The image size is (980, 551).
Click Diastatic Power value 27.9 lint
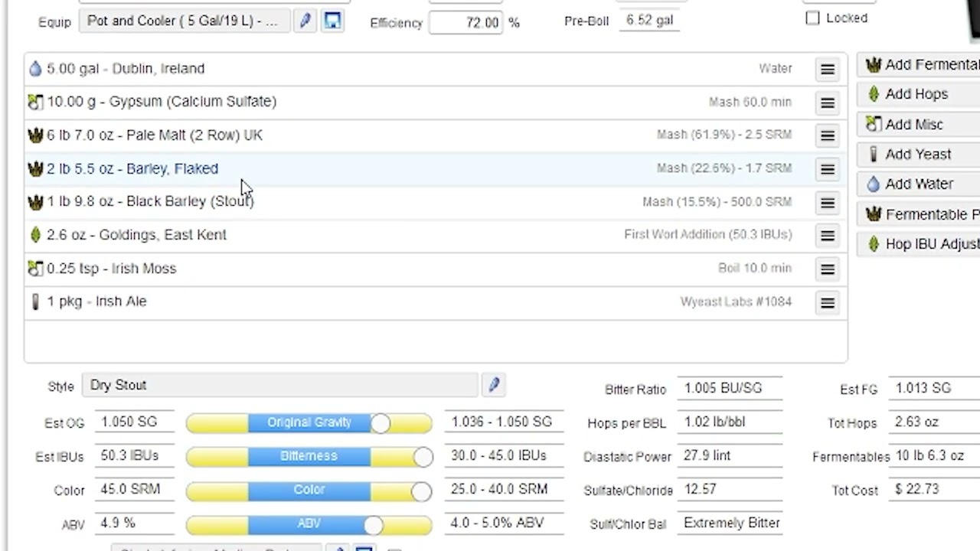(x=730, y=456)
